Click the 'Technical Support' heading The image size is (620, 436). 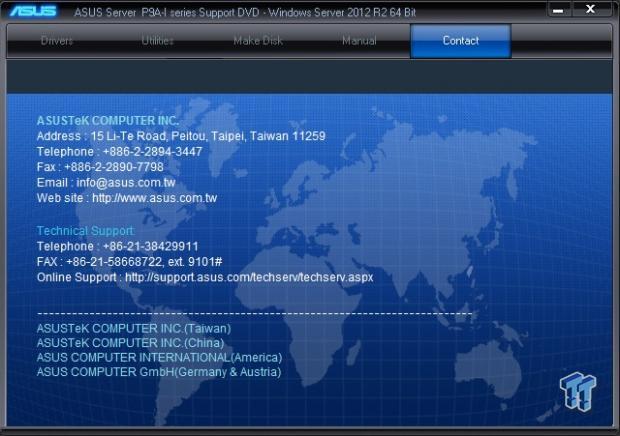point(86,231)
